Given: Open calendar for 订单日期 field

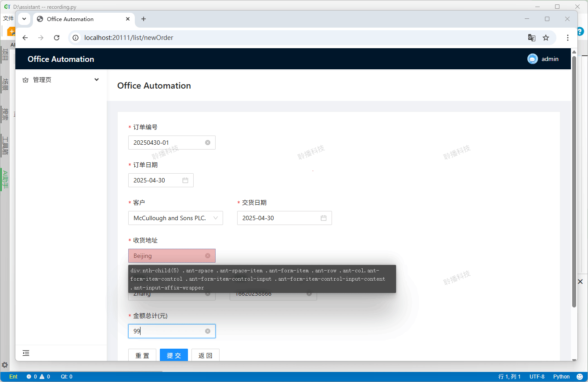Looking at the screenshot, I should click(x=185, y=180).
